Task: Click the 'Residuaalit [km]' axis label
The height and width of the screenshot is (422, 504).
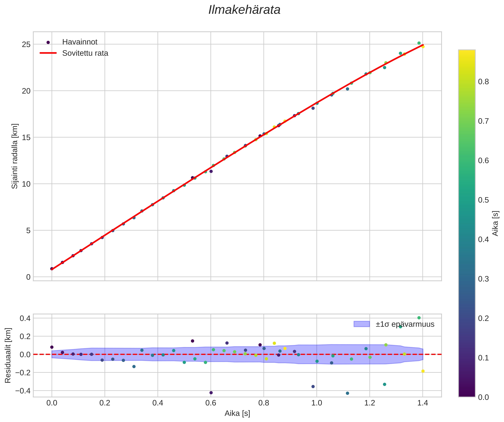Action: (x=8, y=355)
